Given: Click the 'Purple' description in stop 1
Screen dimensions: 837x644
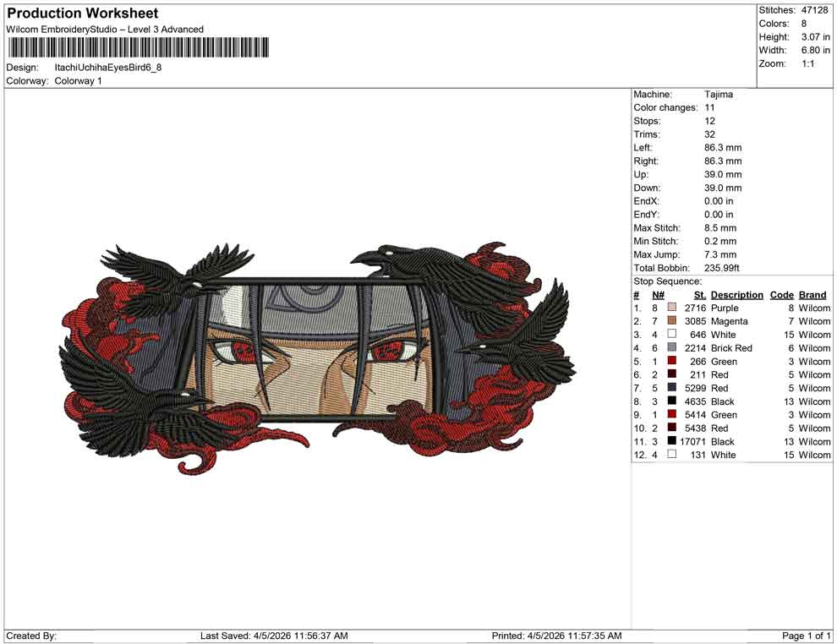Looking at the screenshot, I should click(x=725, y=308).
